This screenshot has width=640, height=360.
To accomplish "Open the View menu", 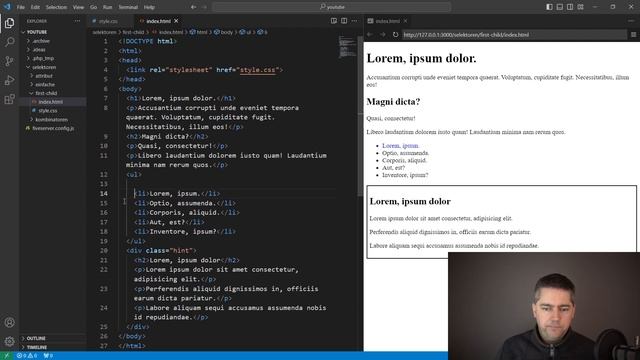I will 78,7.
